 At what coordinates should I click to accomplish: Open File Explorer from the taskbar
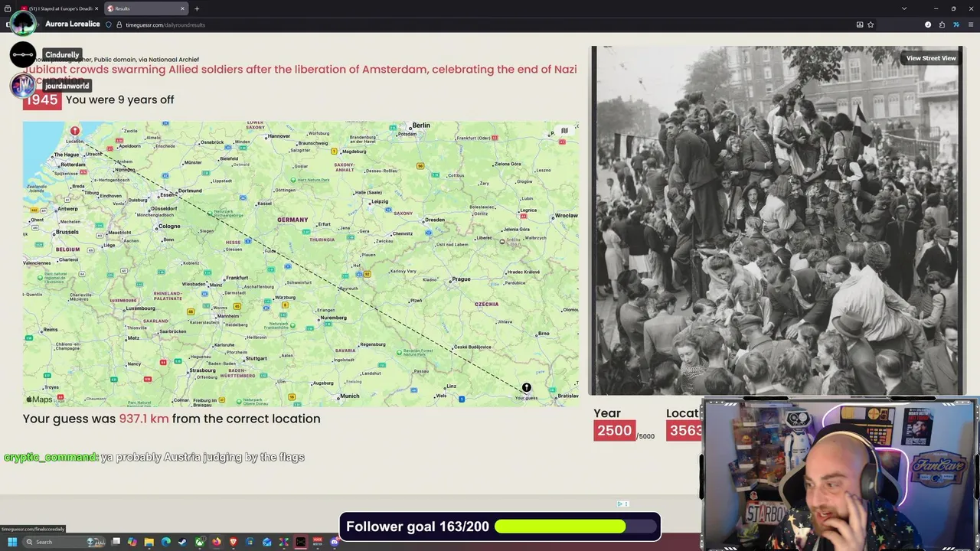[x=149, y=542]
